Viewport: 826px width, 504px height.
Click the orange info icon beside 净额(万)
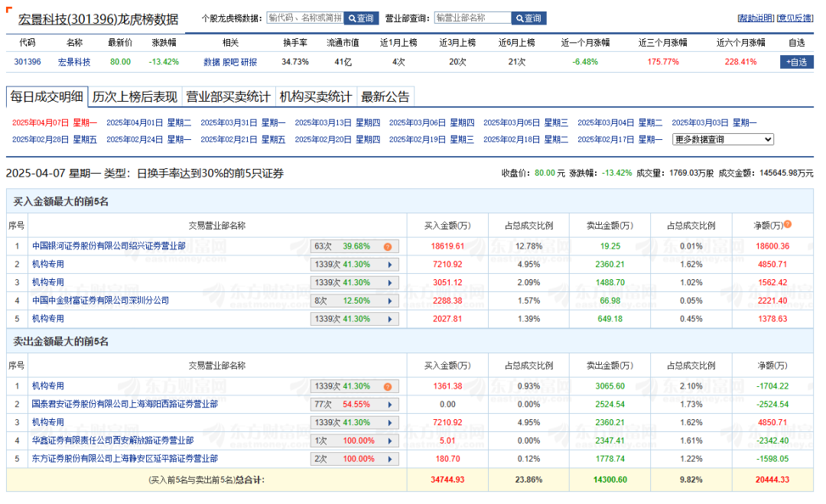[788, 225]
